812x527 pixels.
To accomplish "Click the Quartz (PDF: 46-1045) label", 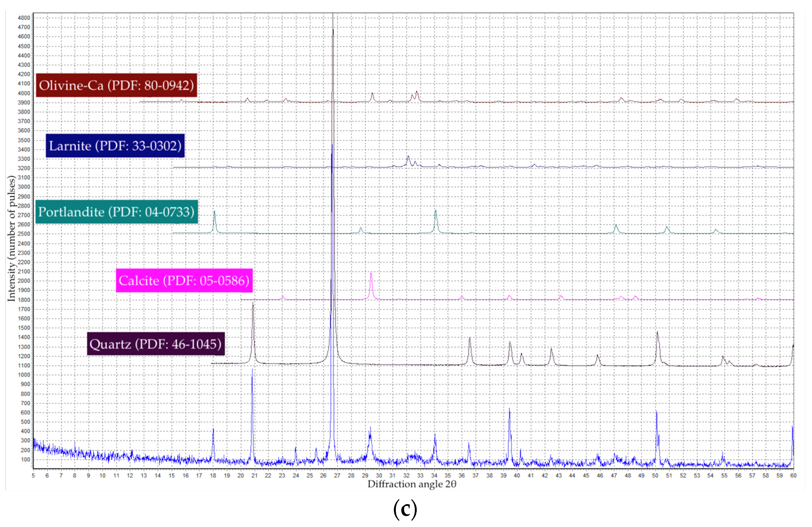I will [x=156, y=344].
